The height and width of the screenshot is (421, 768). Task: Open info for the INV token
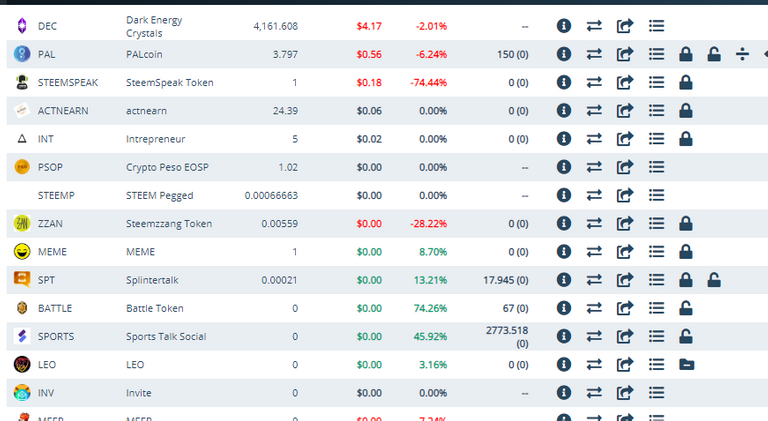click(x=564, y=393)
